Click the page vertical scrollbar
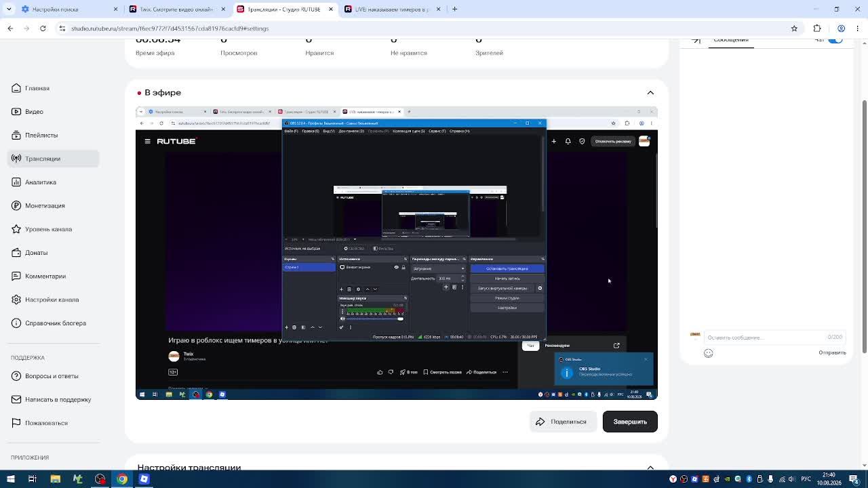868x488 pixels. click(865, 227)
